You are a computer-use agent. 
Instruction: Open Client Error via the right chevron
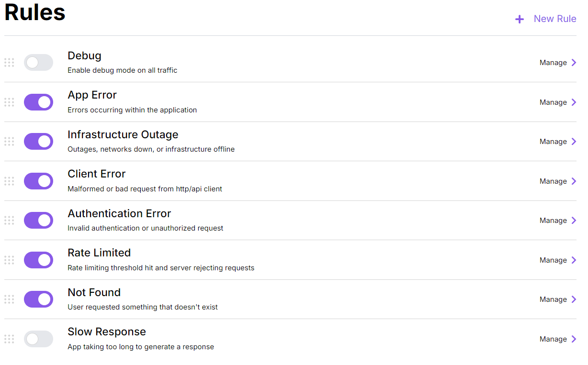click(574, 181)
